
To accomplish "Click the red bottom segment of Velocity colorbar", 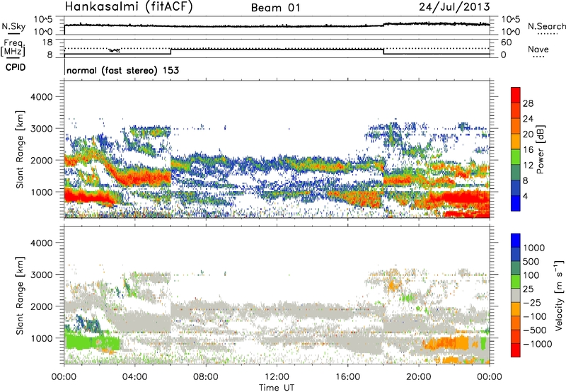I will [516, 350].
